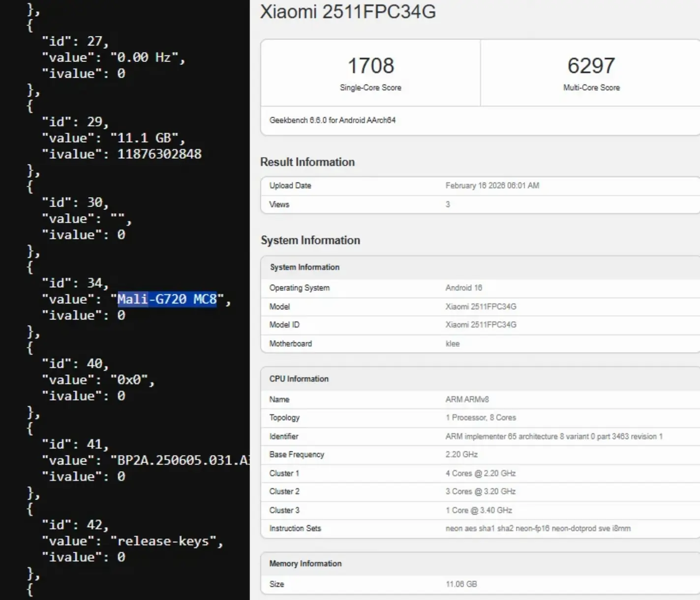Click the highlighted Mali-G720 MC8 text
Screen dimensions: 700x600
point(167,299)
